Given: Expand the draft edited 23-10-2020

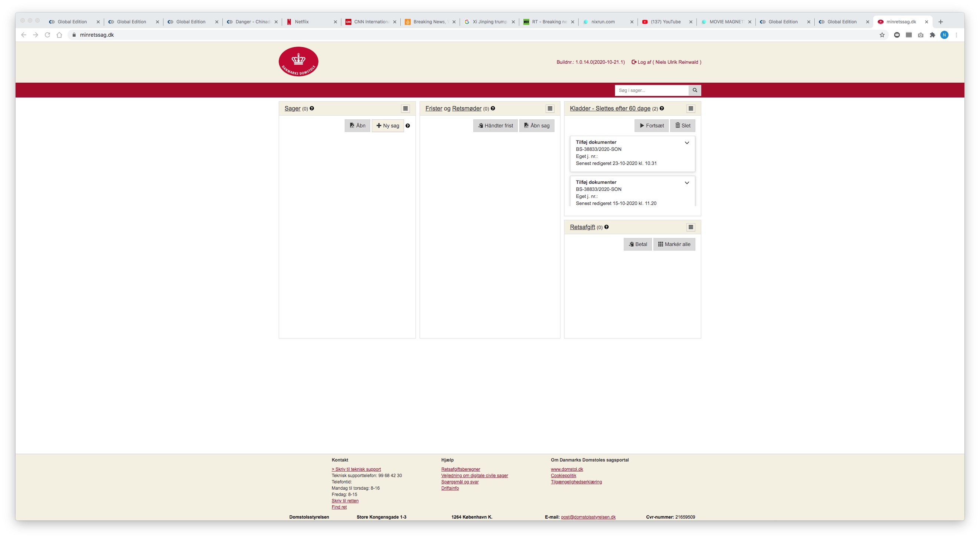Looking at the screenshot, I should tap(687, 143).
